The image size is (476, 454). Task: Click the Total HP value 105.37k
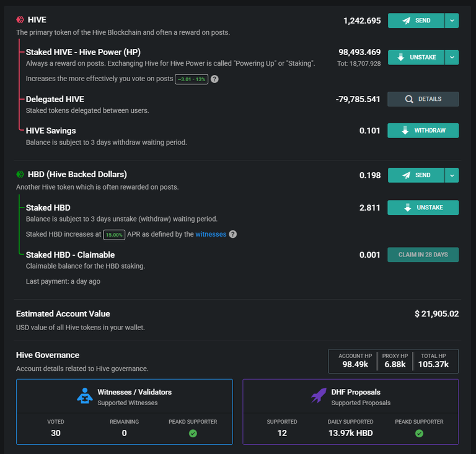(433, 364)
